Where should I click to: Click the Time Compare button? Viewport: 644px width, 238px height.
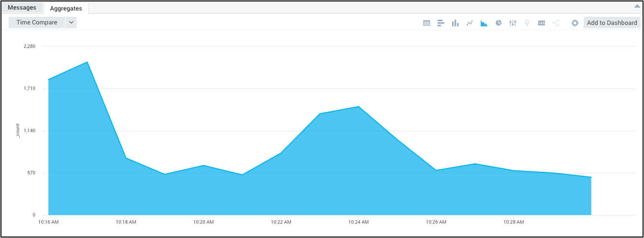tap(37, 23)
